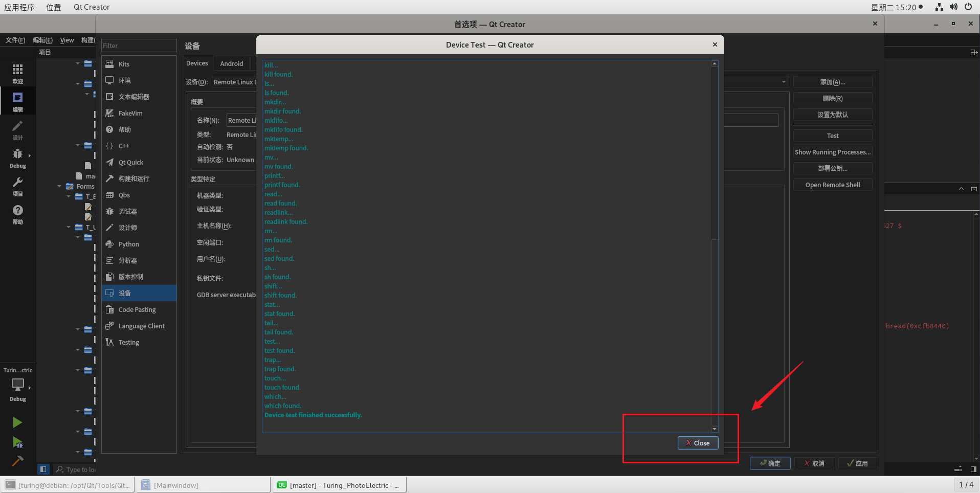This screenshot has width=980, height=493.
Task: Cancel preferences with 取消 button
Action: tap(814, 463)
